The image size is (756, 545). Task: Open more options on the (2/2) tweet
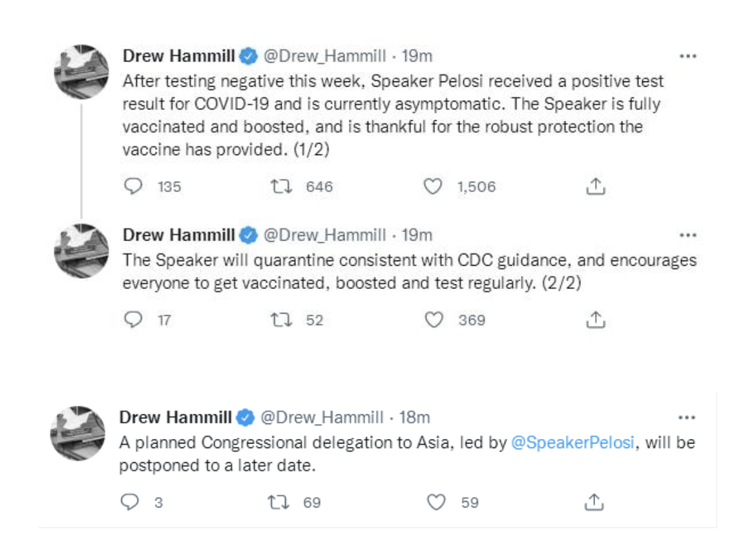coord(688,235)
